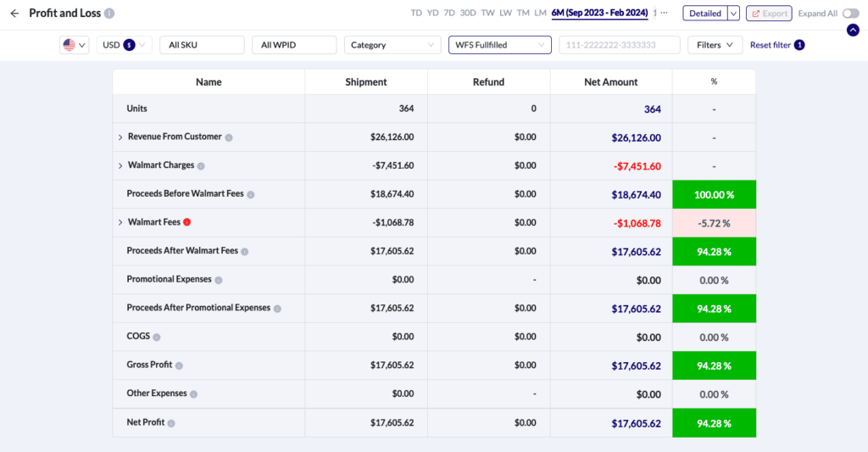Image resolution: width=868 pixels, height=452 pixels.
Task: Click info icon next to COGS
Action: coord(157,337)
